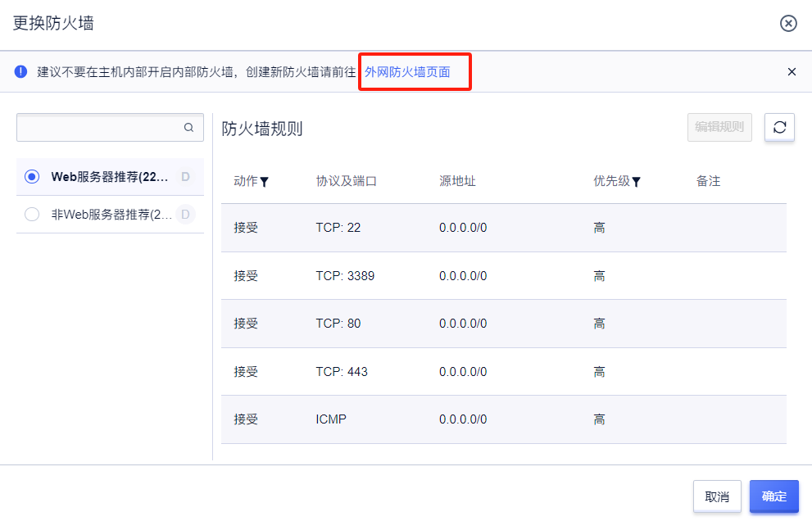
Task: Click the 协议及端口 column header
Action: click(346, 181)
